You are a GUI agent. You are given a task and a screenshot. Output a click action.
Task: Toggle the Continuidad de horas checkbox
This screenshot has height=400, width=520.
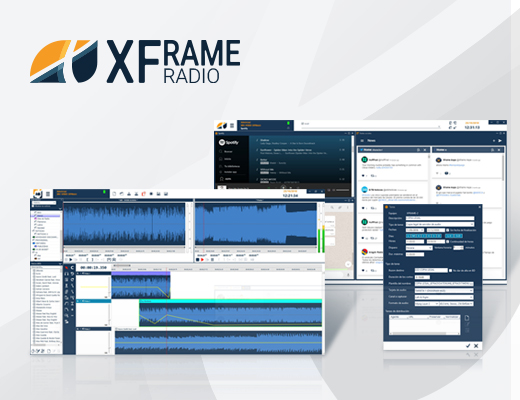[x=448, y=242]
